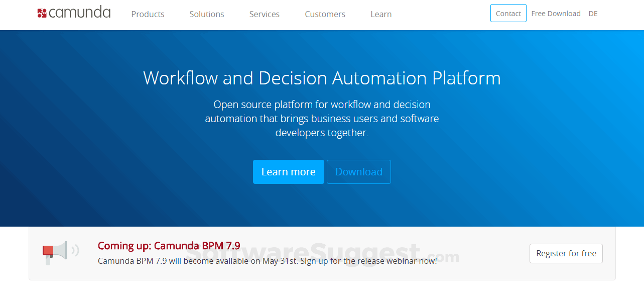Click the blue Learn more button
Screen dimensions: 644x302
(288, 172)
